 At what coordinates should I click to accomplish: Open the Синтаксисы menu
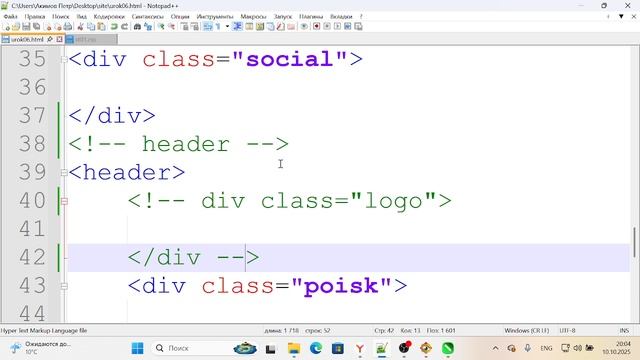pyautogui.click(x=148, y=16)
